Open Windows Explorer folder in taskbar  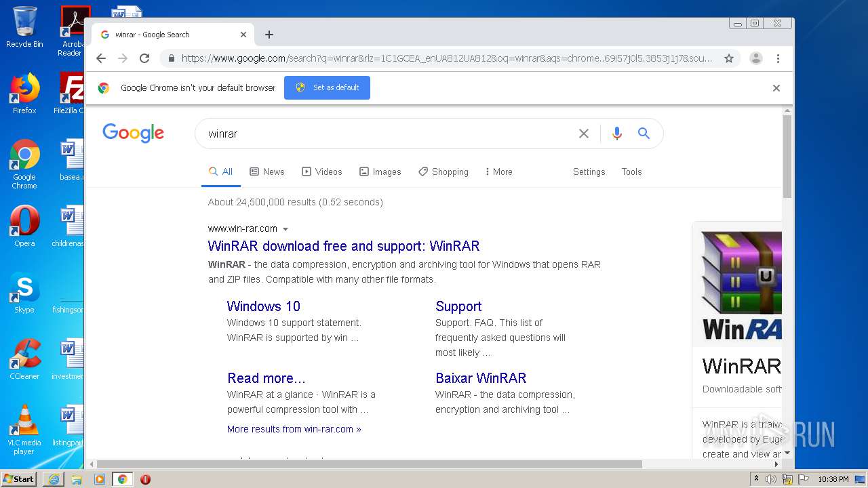click(x=77, y=479)
